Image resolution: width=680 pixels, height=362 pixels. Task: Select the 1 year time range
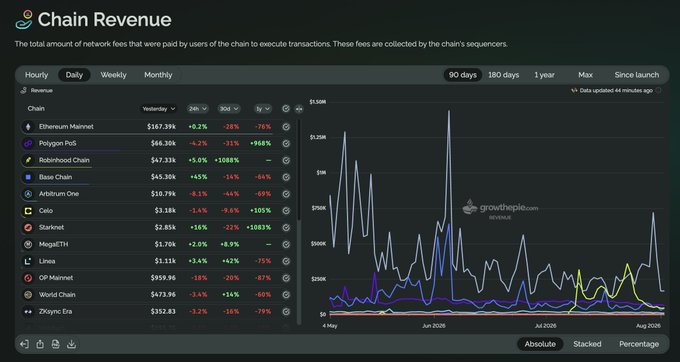[x=544, y=75]
